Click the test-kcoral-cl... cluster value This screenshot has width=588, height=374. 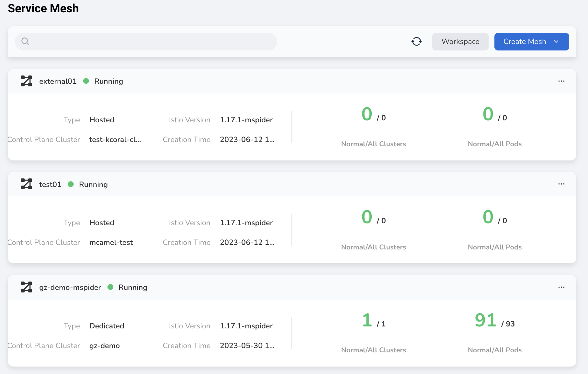coord(115,139)
